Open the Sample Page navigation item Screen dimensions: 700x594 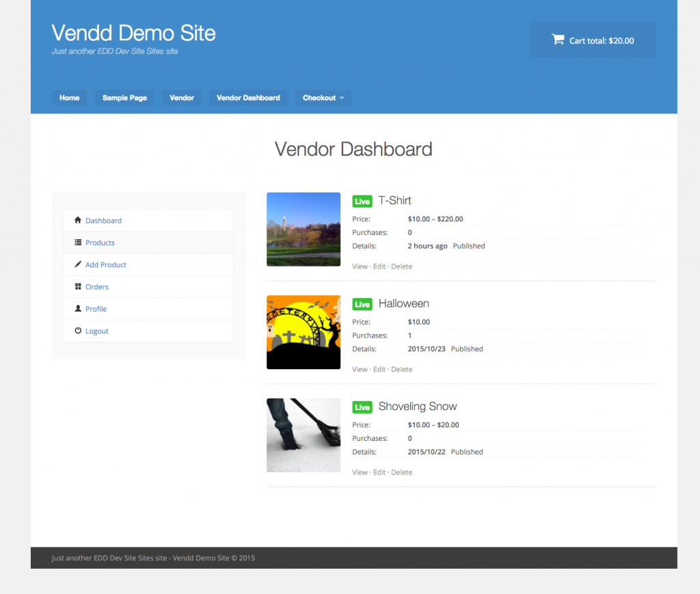click(124, 98)
